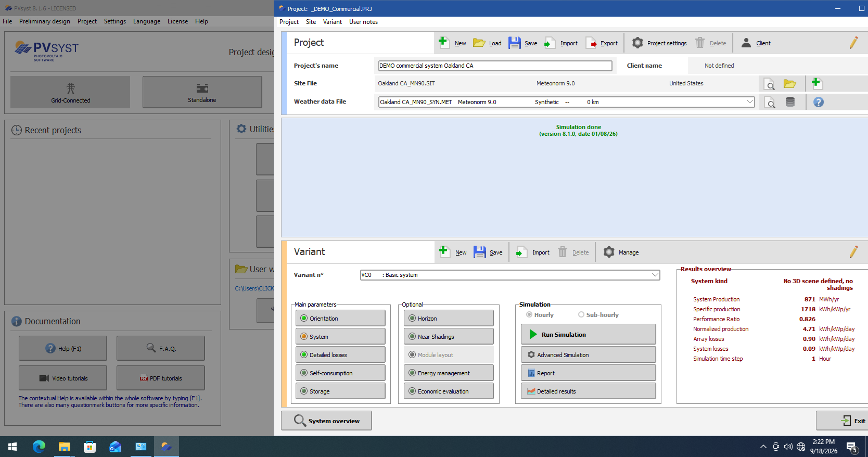
Task: Click the New project plus icon
Action: [x=443, y=42]
